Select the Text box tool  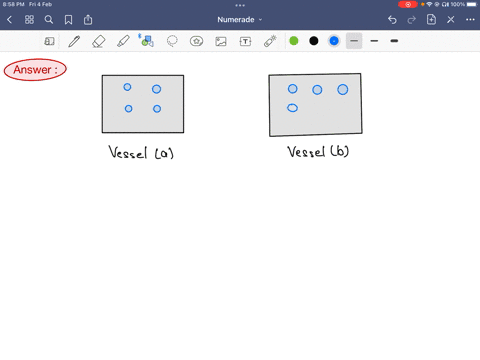point(245,41)
